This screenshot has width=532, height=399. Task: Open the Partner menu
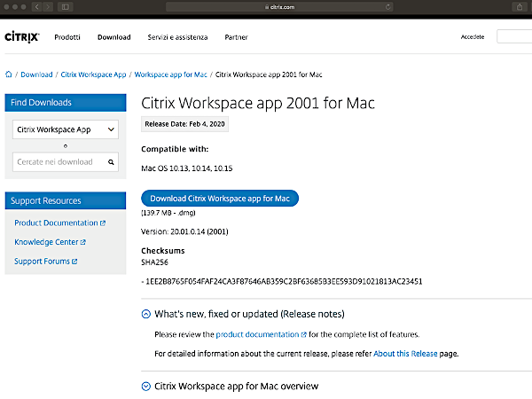[x=236, y=37]
